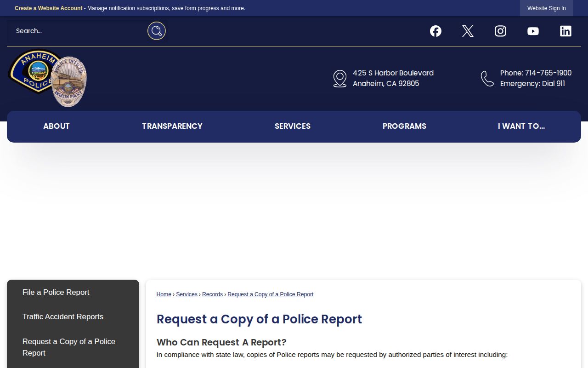Open the Facebook social icon
The image size is (588, 368).
435,31
